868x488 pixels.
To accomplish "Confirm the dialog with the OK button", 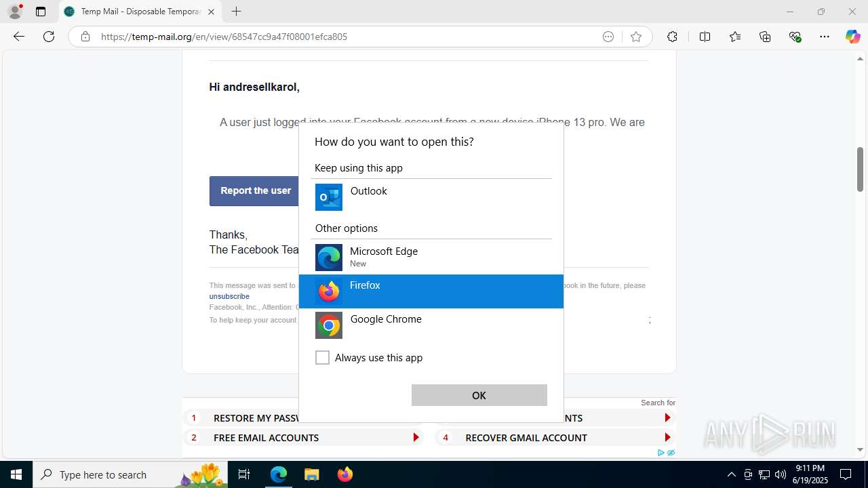I will point(479,395).
